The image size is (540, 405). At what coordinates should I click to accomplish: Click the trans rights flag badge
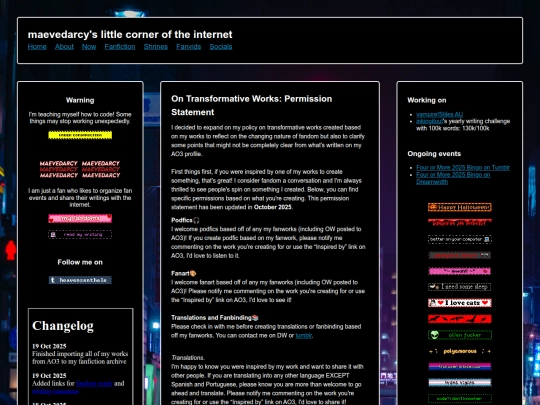click(x=459, y=382)
